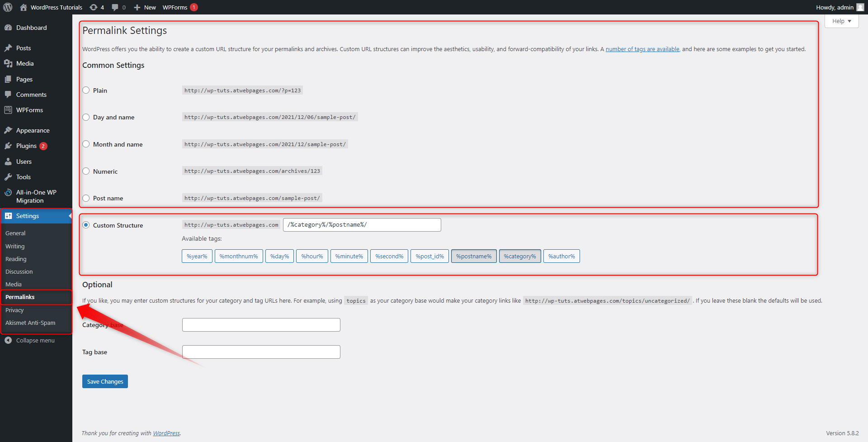Screen dimensions: 868x442
Task: Click the WordPress Tutorials site name
Action: (x=57, y=7)
